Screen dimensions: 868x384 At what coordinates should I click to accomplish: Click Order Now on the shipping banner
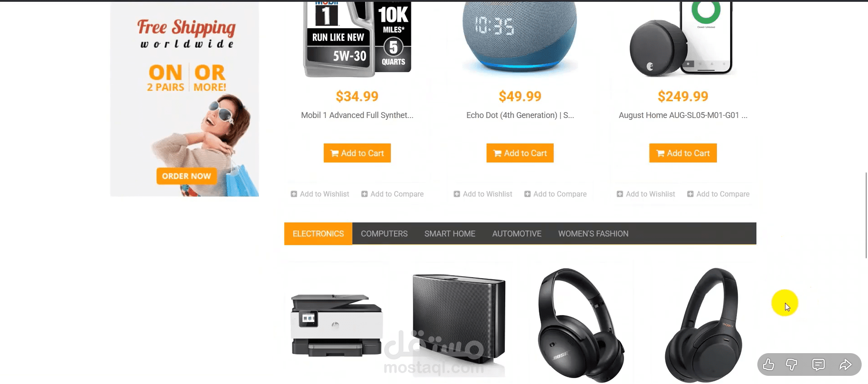click(186, 176)
